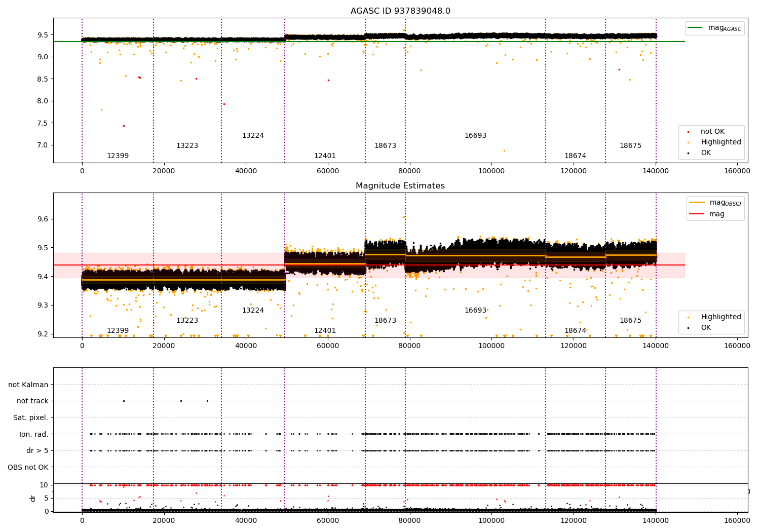Click OBSID label 12399 in Magnitude Estimates plot
This screenshot has height=532, width=760.
118,331
